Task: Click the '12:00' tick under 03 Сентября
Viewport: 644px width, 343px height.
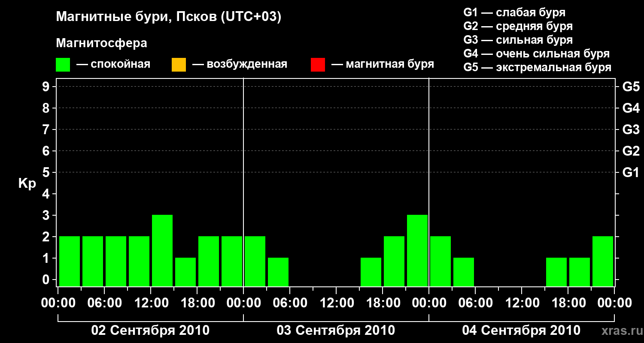Action: tap(336, 303)
